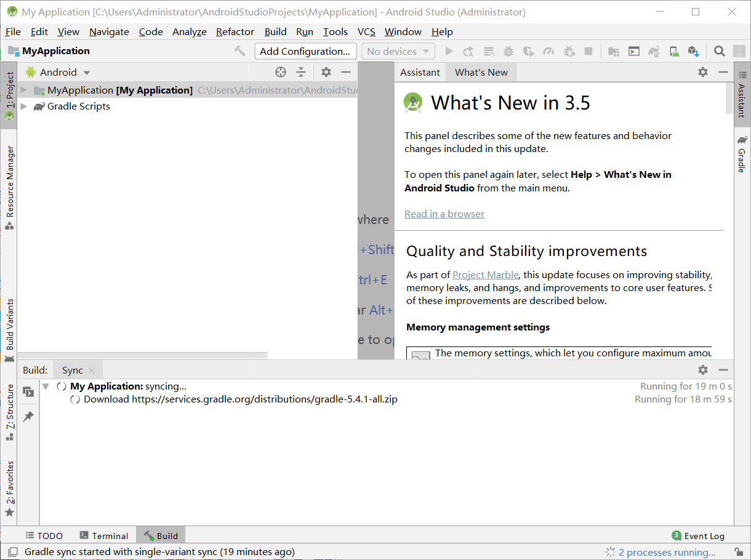Viewport: 751px width, 560px height.
Task: Collapse all in the Project panel
Action: pyautogui.click(x=301, y=72)
